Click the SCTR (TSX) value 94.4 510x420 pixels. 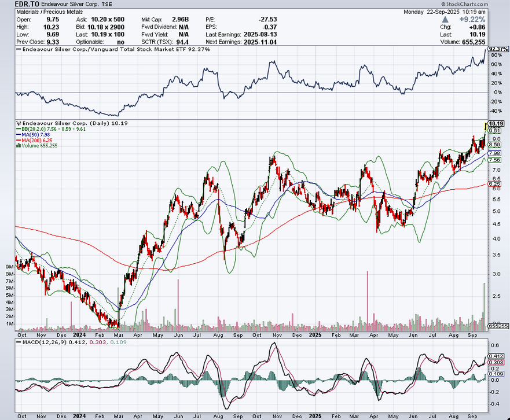click(x=182, y=42)
